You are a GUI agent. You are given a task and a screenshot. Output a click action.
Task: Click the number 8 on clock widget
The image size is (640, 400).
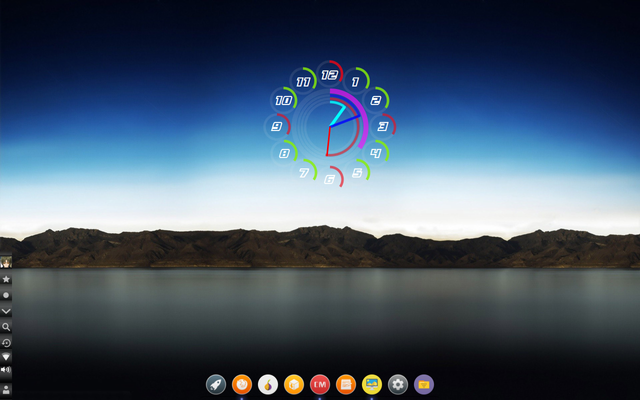pyautogui.click(x=284, y=153)
